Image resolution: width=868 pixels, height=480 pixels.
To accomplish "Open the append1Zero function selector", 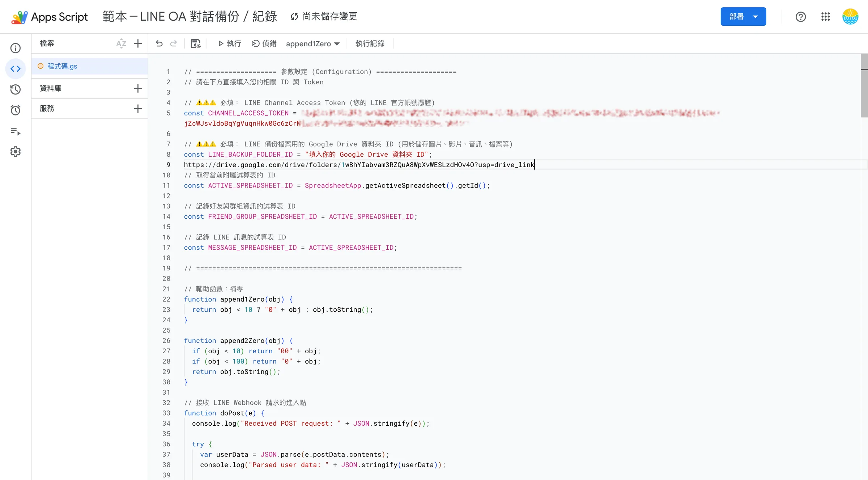I will (x=312, y=44).
